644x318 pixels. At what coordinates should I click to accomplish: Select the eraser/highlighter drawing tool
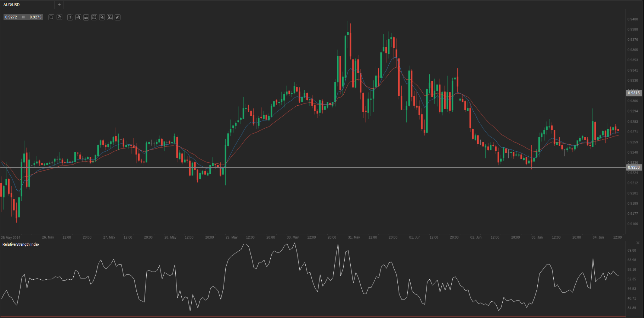(x=118, y=17)
